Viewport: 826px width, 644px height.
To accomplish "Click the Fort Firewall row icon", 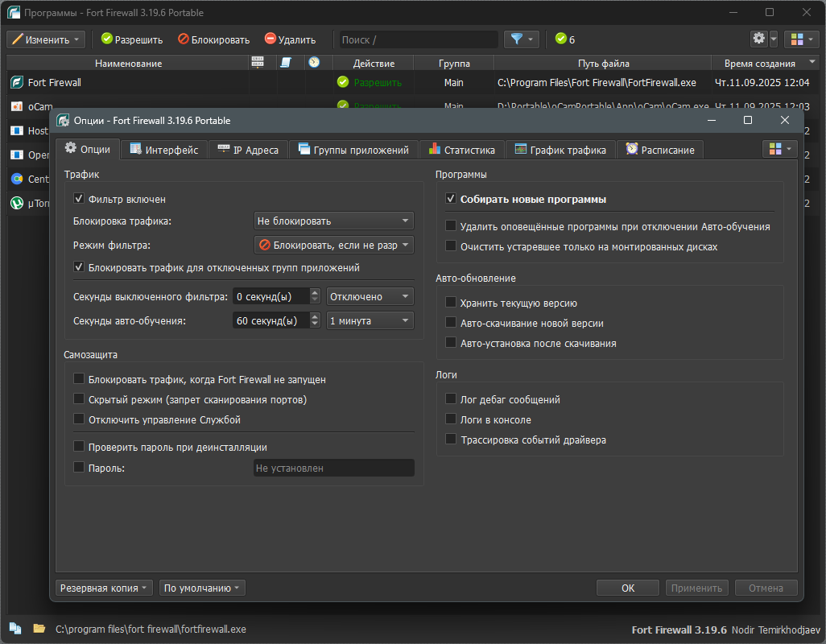I will (x=17, y=82).
